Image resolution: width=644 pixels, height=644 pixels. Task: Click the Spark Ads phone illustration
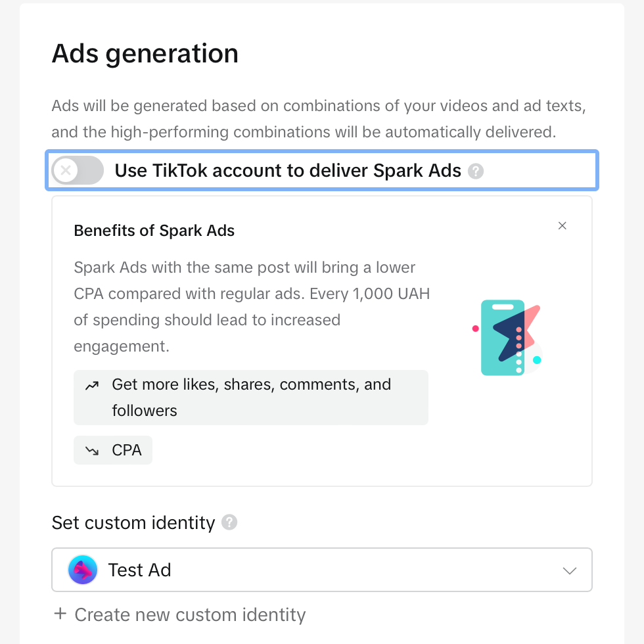pyautogui.click(x=509, y=338)
